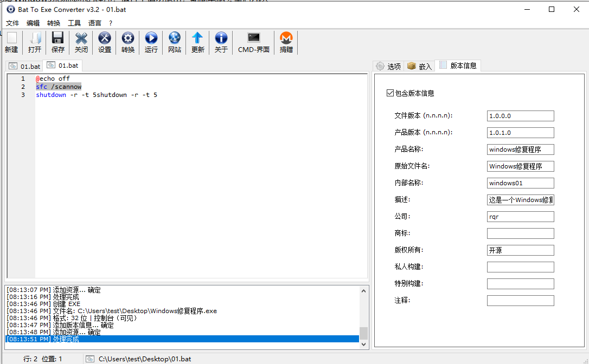Select the 08:13:16 PM 处理完成 log line
This screenshot has height=364, width=589.
(x=43, y=297)
